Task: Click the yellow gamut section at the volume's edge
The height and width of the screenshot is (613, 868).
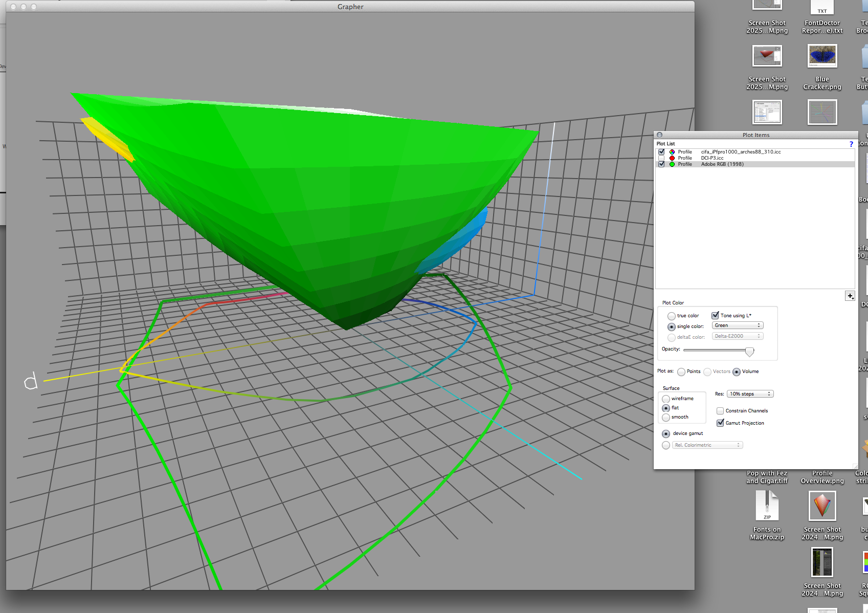Action: click(x=108, y=139)
